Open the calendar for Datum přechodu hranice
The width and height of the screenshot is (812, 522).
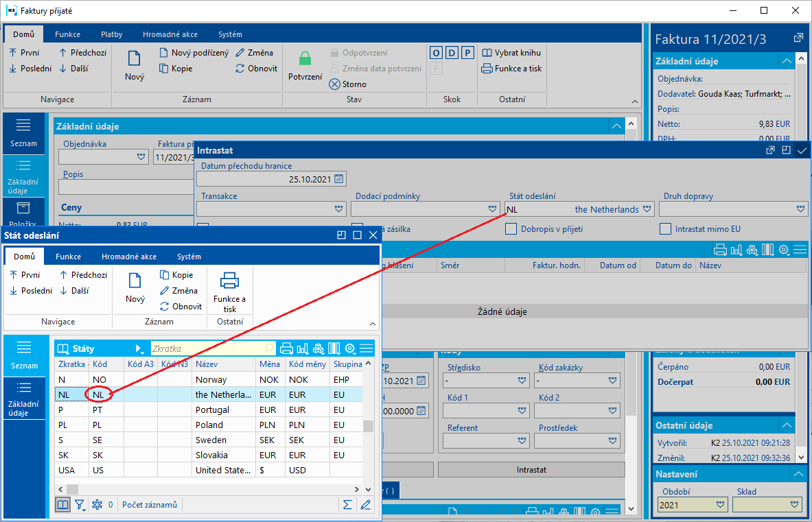pos(338,179)
